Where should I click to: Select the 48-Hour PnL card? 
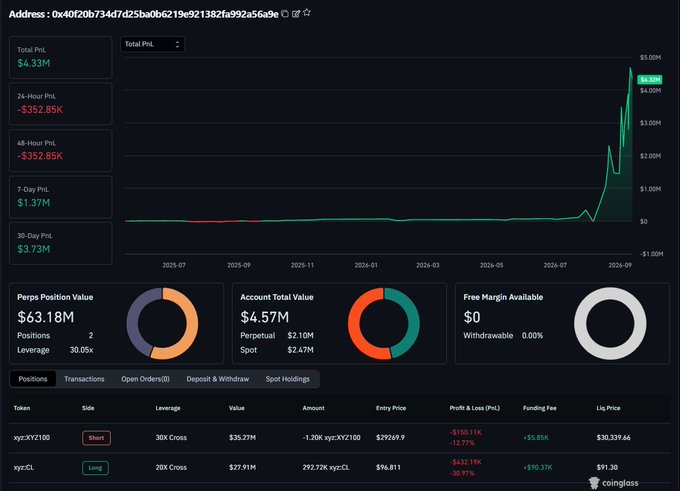tap(61, 151)
